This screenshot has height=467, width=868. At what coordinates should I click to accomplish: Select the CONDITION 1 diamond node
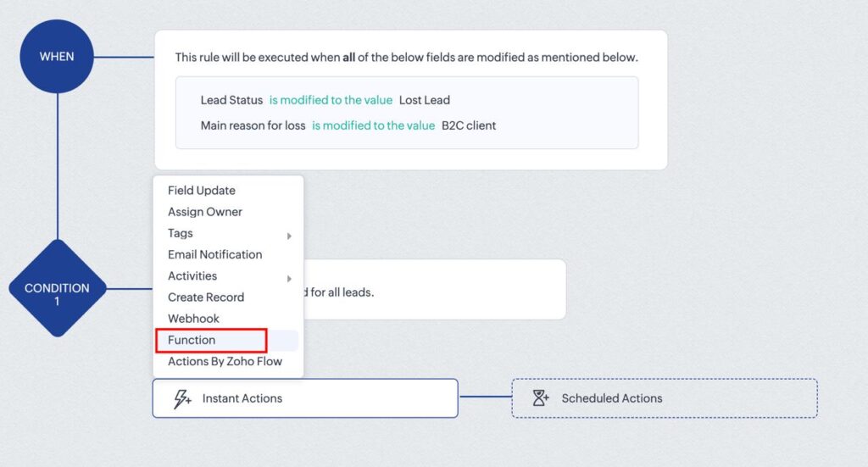(58, 288)
